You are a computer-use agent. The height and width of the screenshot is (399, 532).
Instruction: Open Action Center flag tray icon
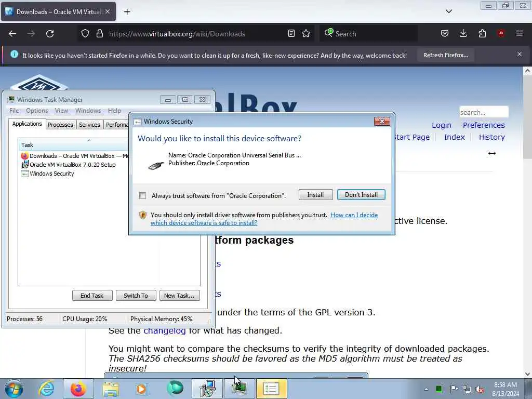click(454, 389)
